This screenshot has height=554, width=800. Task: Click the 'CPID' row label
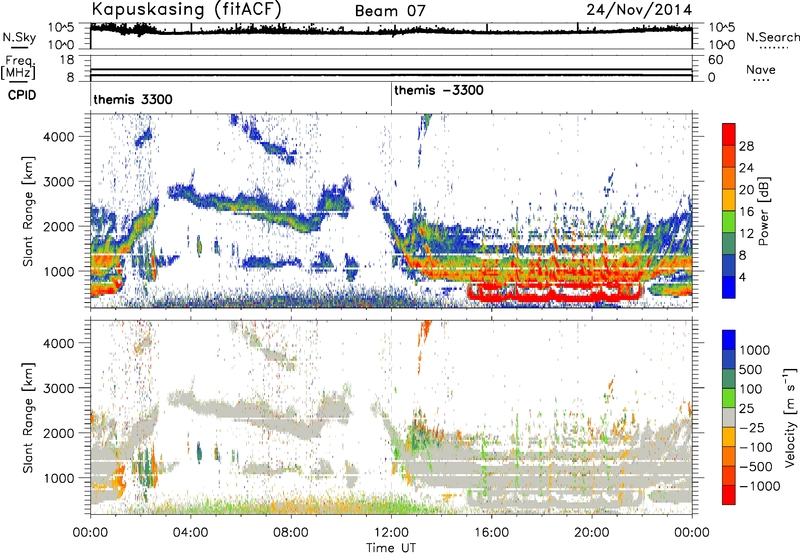click(22, 95)
